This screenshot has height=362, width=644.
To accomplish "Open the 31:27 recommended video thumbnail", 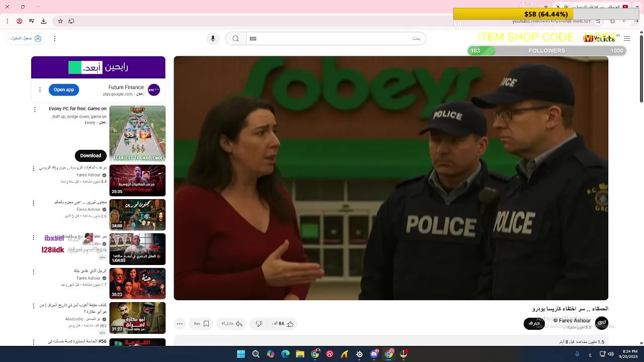I will [137, 318].
